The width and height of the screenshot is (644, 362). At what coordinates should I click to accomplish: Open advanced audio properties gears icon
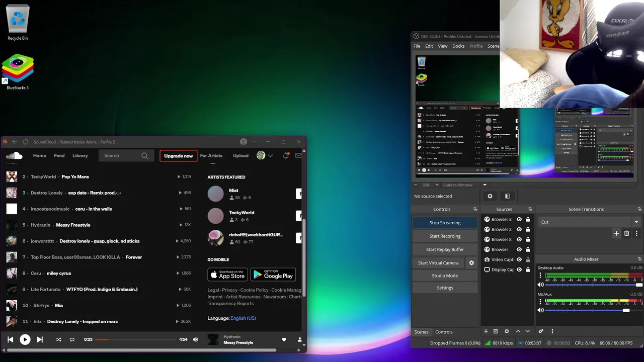pyautogui.click(x=541, y=331)
